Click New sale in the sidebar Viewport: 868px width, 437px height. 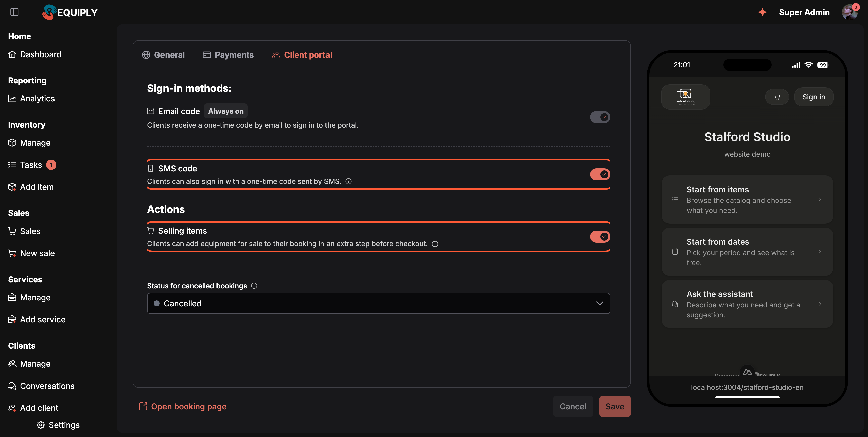31,253
